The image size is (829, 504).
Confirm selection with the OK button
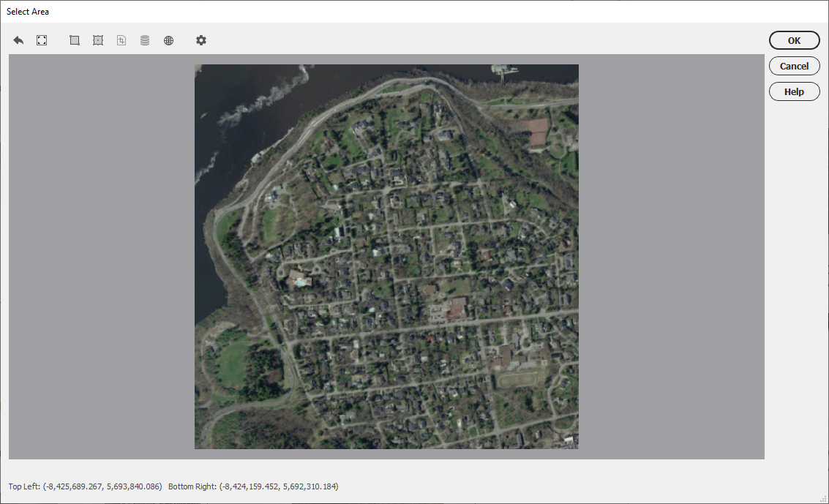(x=794, y=41)
